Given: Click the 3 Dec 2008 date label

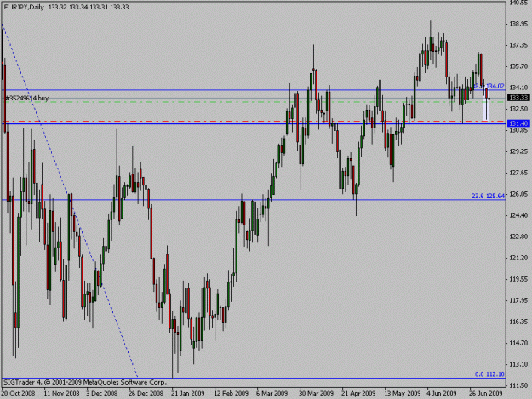Looking at the screenshot, I should pyautogui.click(x=101, y=393).
